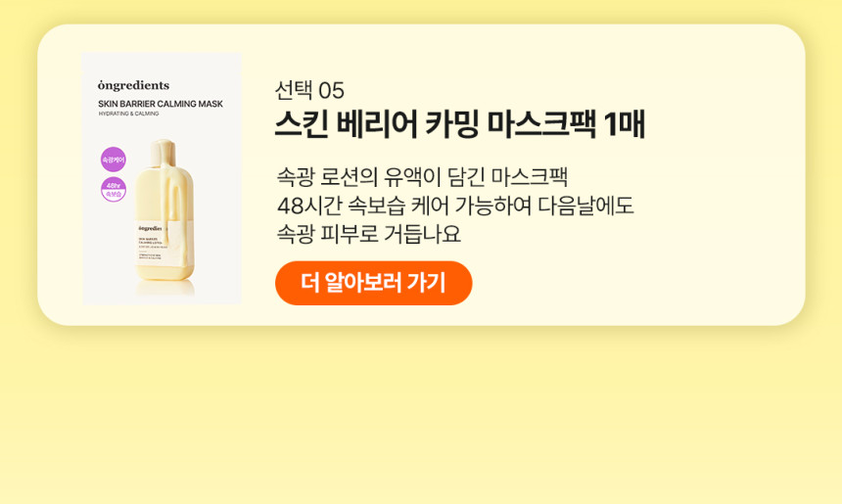Viewport: 842px width, 504px height.
Task: Click the 48hr 속보습 badge icon
Action: 114,190
